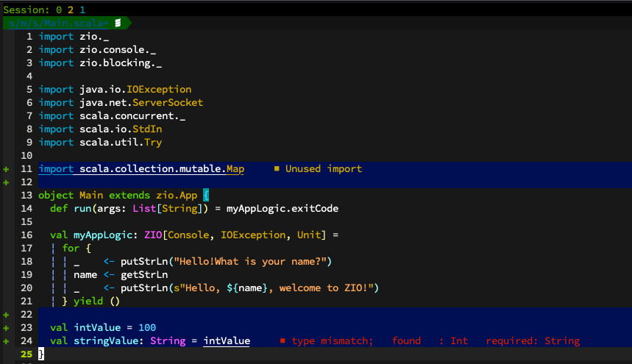Click 'ServerSocket' in the java.net import

[x=168, y=103]
